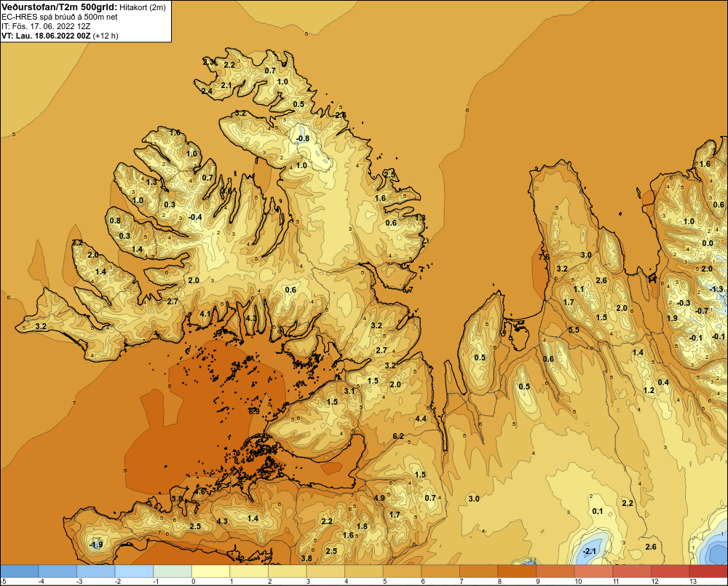This screenshot has width=728, height=586.
Task: Click the '-2.1' value on the blue glacier
Action: [x=589, y=551]
